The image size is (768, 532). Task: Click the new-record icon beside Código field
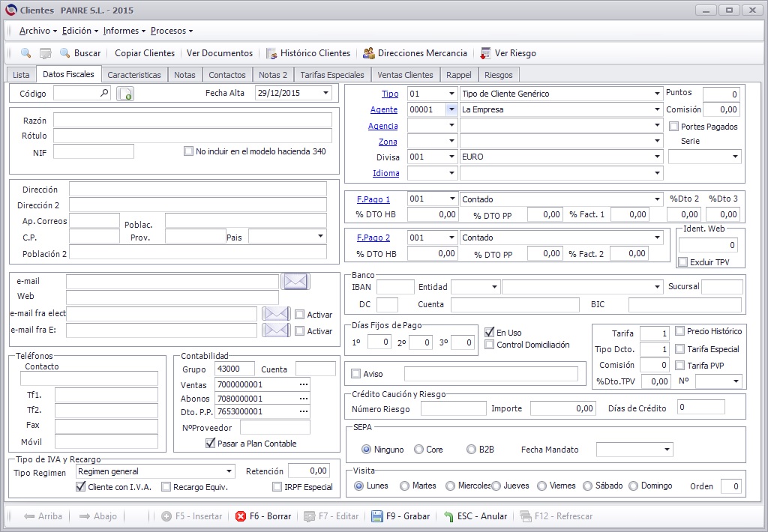[125, 94]
